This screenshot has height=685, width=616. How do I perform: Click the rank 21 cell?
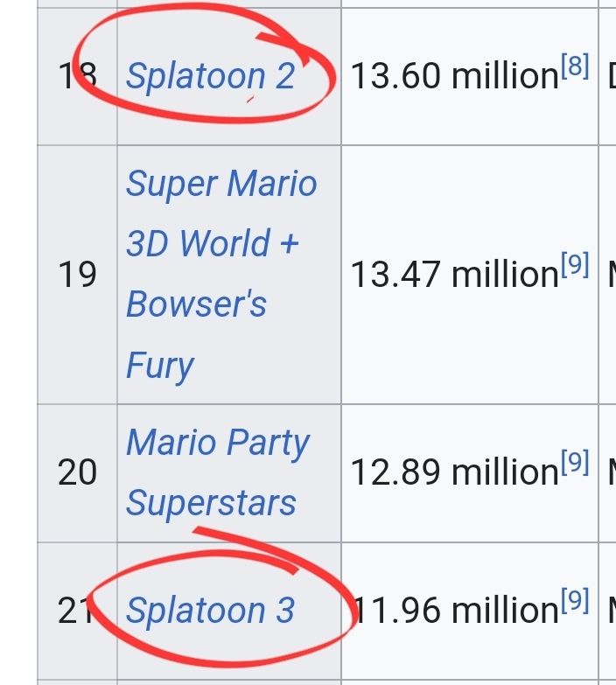pyautogui.click(x=77, y=611)
